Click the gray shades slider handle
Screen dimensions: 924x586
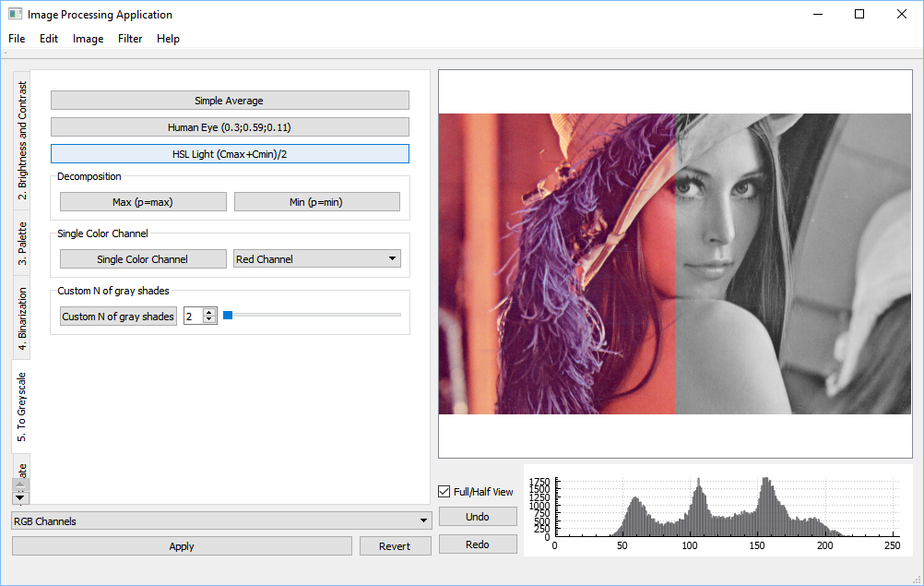[228, 316]
